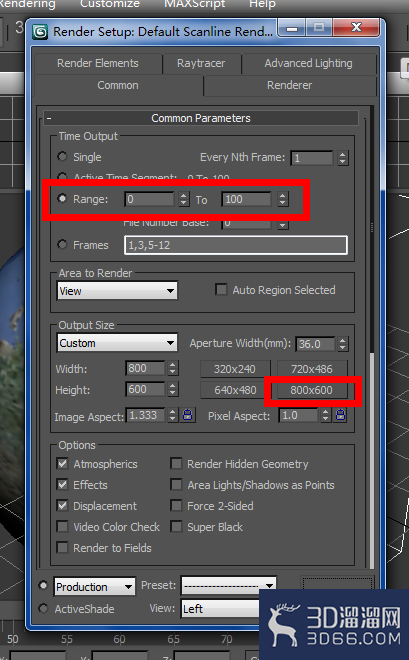Screen dimensions: 409x660
Task: Set output size to 800x600
Action: [312, 390]
